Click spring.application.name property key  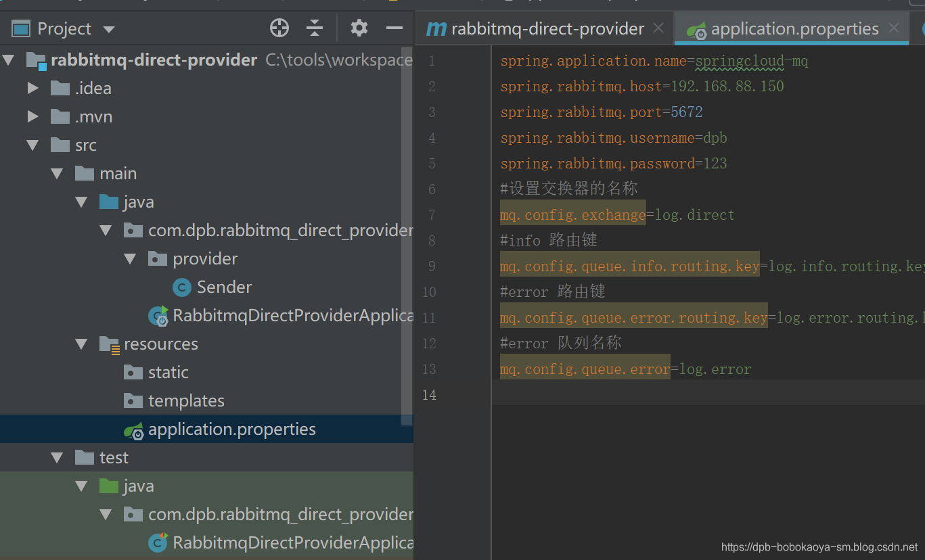point(593,62)
